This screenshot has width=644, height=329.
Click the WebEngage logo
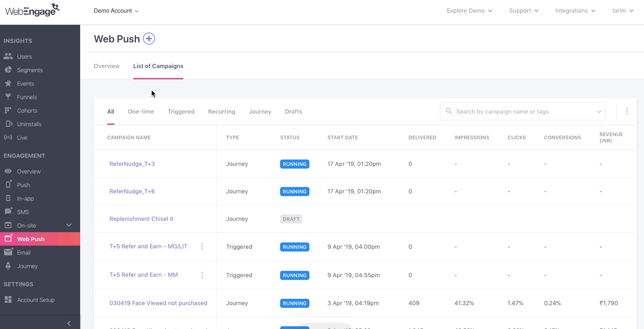point(32,9)
